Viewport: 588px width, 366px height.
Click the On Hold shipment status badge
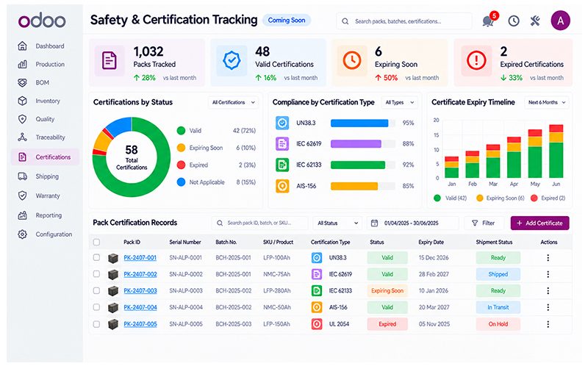(x=498, y=324)
